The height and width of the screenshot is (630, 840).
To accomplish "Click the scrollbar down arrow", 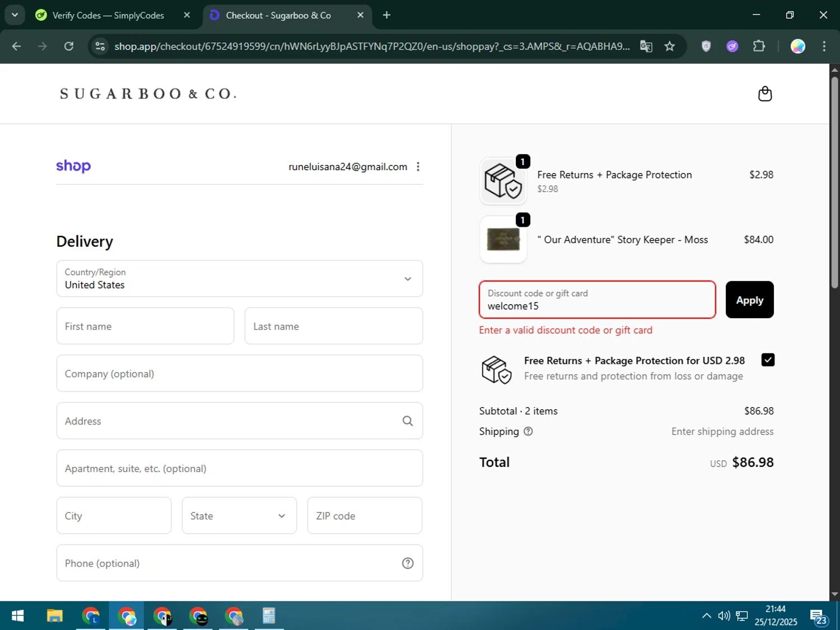I will coord(834,594).
